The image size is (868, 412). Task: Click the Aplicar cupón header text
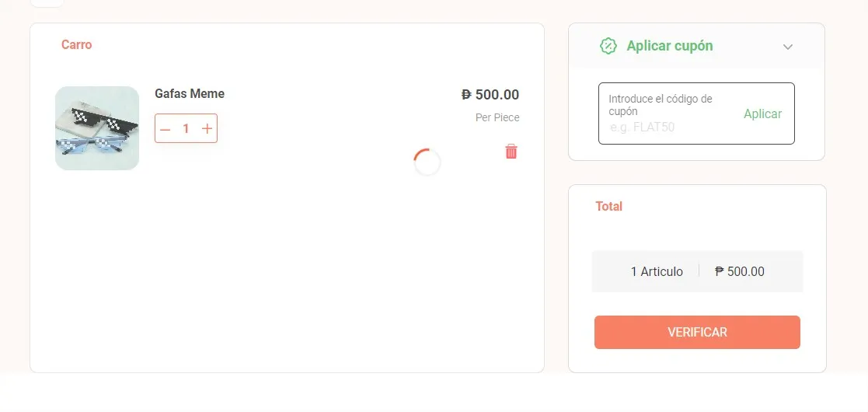pyautogui.click(x=669, y=46)
